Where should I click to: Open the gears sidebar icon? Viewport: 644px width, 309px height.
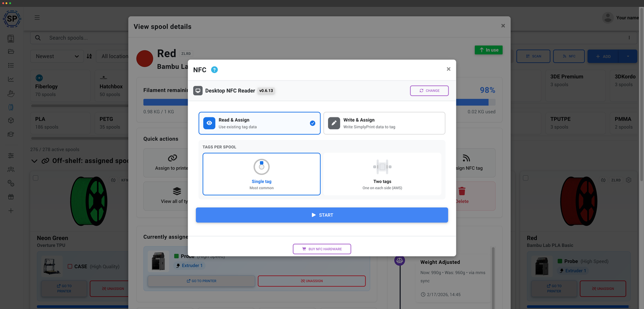pos(11,183)
